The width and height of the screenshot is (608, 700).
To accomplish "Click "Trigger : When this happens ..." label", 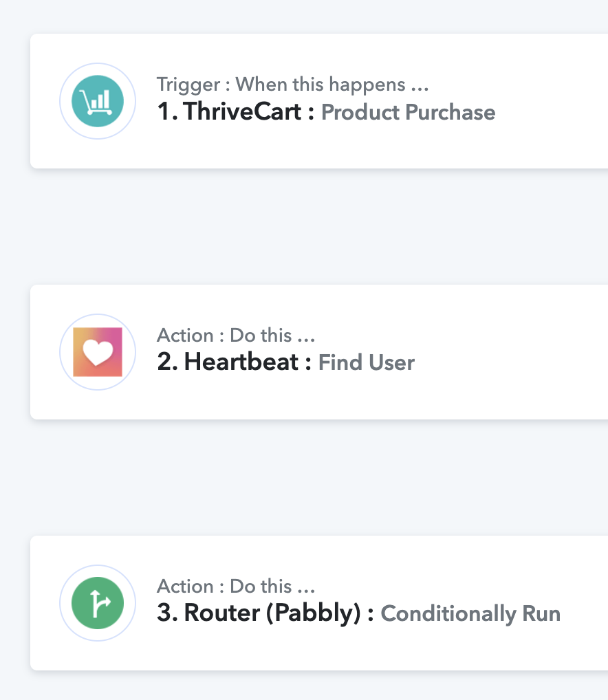I will click(292, 85).
